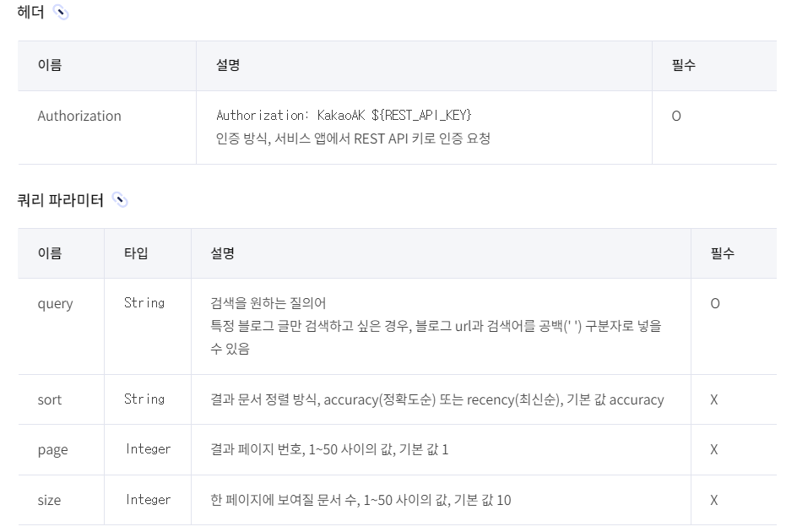Image resolution: width=797 pixels, height=532 pixels.
Task: Click the anchor link icon beside 쿼리 파라미터
Action: point(120,200)
